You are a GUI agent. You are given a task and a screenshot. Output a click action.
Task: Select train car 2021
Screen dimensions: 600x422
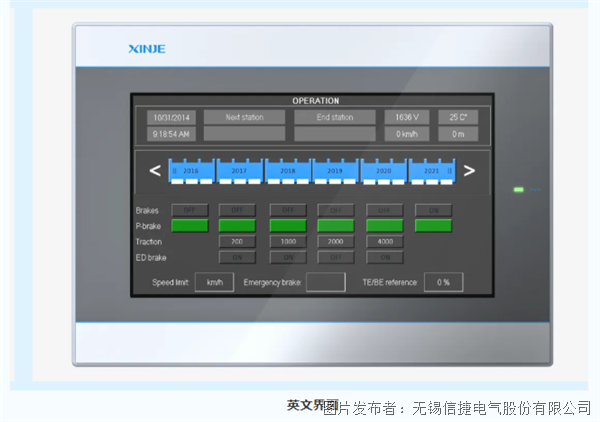click(x=431, y=171)
